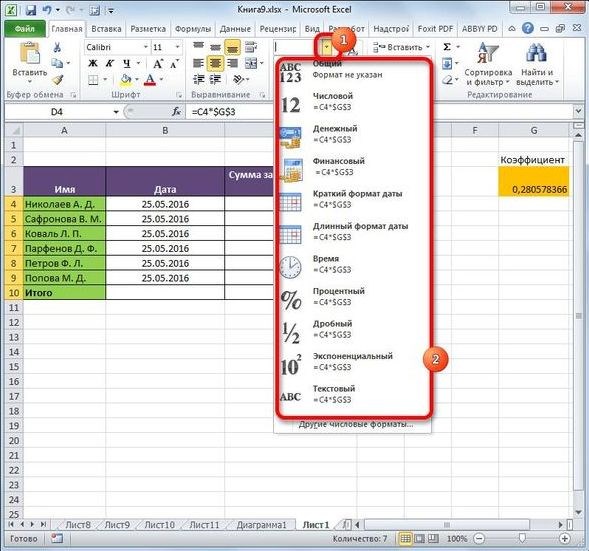
Task: Click the formula bar input field
Action: click(379, 112)
